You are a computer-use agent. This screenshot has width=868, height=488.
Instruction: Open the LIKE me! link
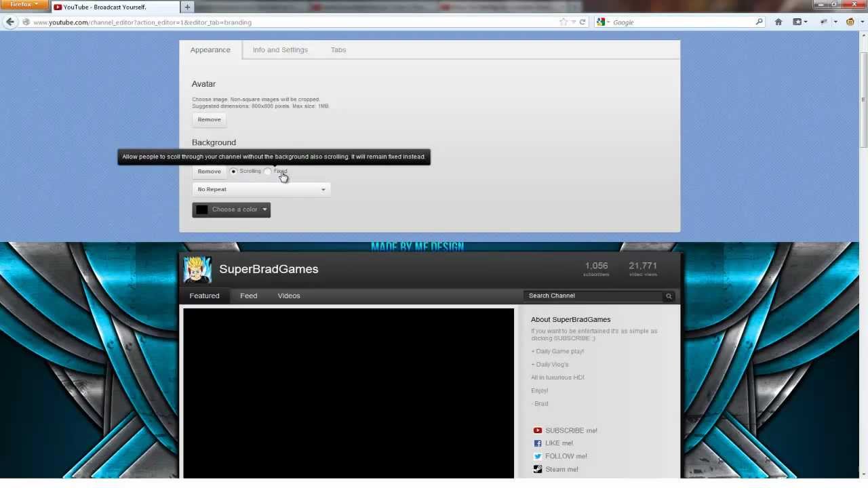[559, 443]
